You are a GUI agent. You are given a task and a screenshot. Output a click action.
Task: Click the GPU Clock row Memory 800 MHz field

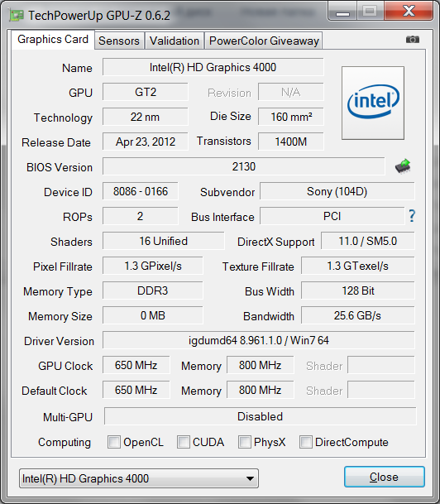[x=261, y=365]
